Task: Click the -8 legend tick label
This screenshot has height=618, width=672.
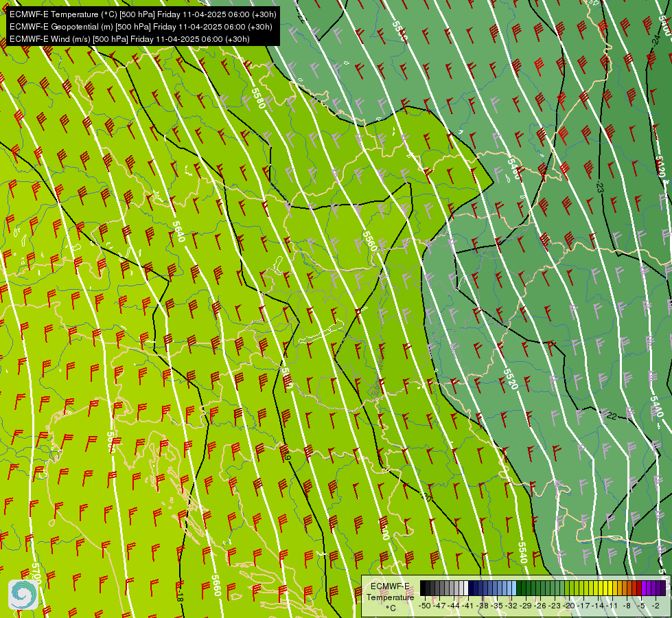Action: (x=627, y=606)
